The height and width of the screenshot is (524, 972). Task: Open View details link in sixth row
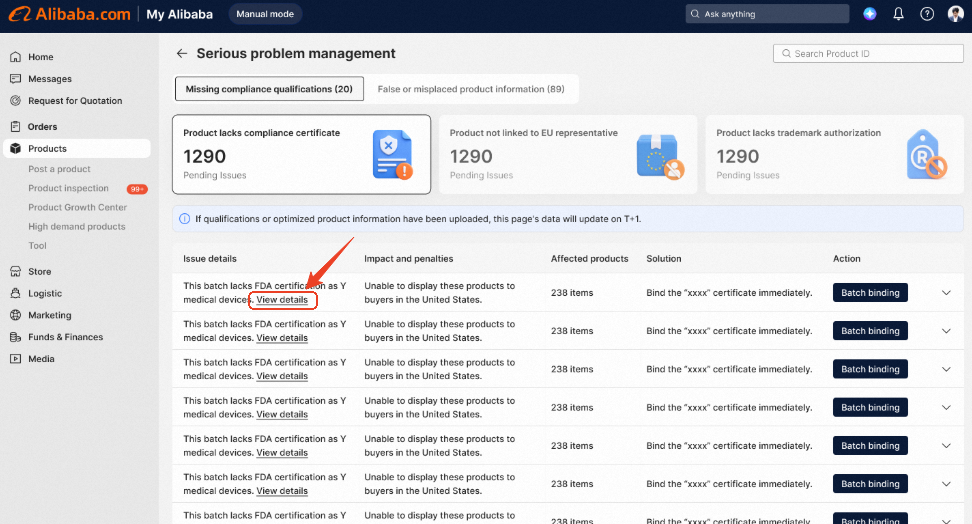coord(282,491)
